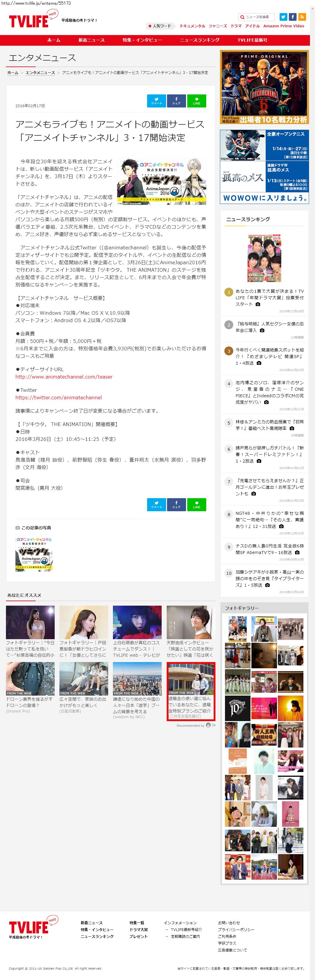Click footer 新着ニュース link
The image size is (315, 980).
tap(92, 923)
